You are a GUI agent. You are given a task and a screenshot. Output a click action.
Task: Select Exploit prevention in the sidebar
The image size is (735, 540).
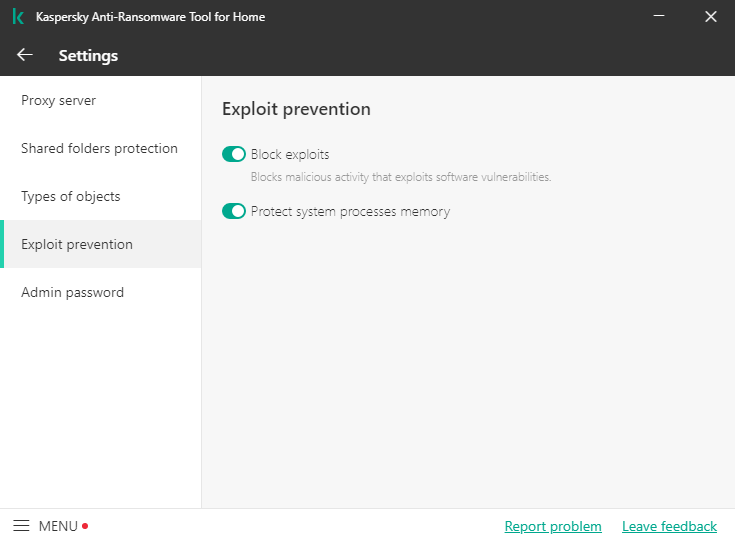point(77,245)
